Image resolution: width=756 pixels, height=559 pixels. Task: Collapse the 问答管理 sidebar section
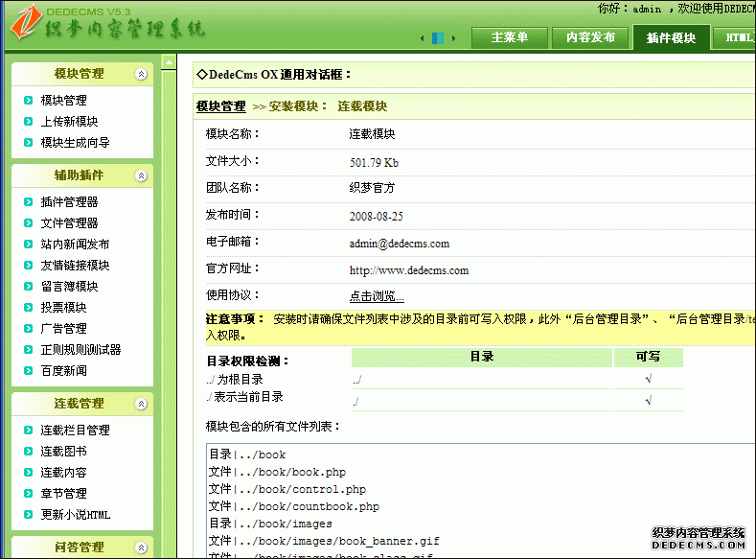[x=141, y=547]
